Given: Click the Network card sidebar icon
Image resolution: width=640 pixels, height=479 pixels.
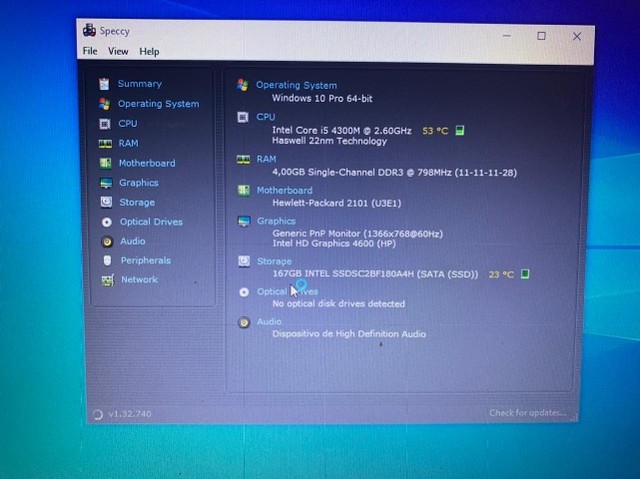Looking at the screenshot, I should click(108, 280).
